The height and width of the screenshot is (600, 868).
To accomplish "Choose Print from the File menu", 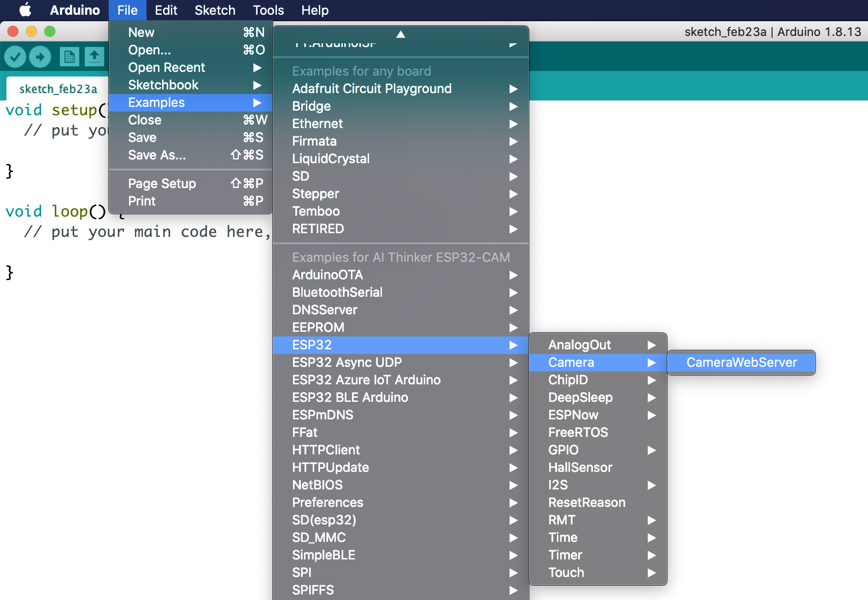I will 191,201.
